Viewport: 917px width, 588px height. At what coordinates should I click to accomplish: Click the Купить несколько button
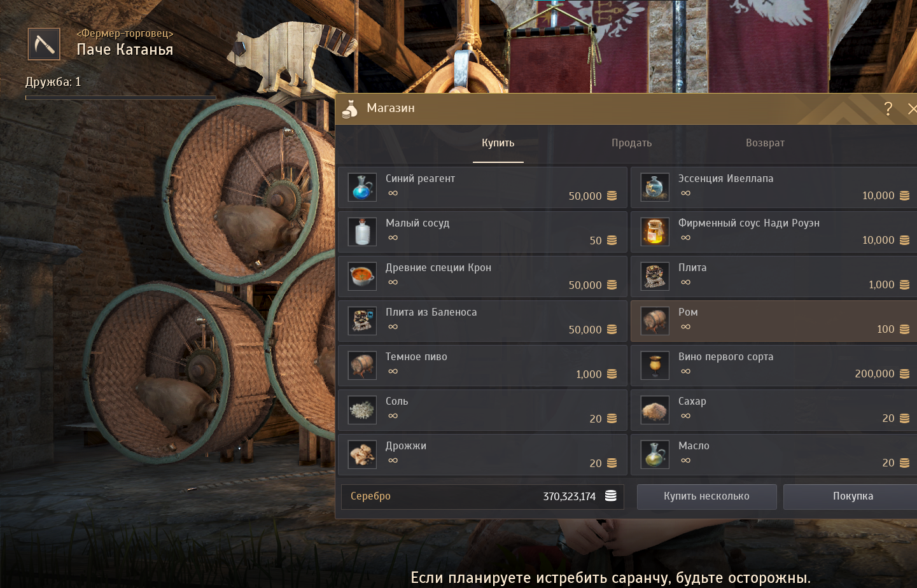pyautogui.click(x=706, y=496)
